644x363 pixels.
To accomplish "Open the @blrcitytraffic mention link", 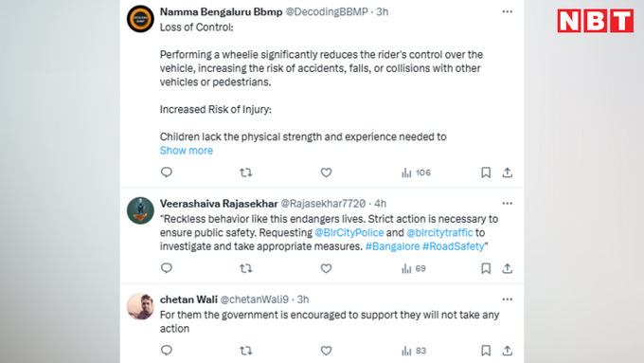I will tap(439, 233).
